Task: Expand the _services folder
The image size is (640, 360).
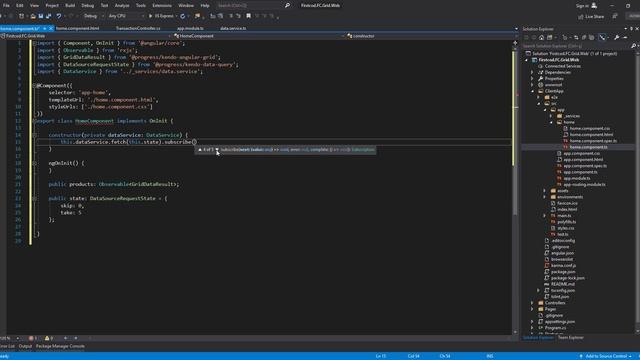Action: (551, 116)
